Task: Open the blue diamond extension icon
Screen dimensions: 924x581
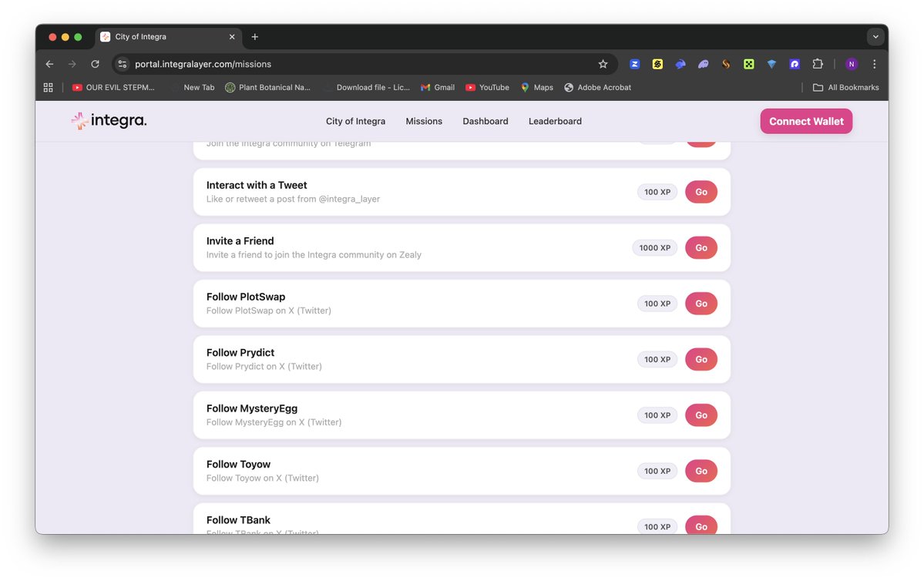Action: point(771,64)
